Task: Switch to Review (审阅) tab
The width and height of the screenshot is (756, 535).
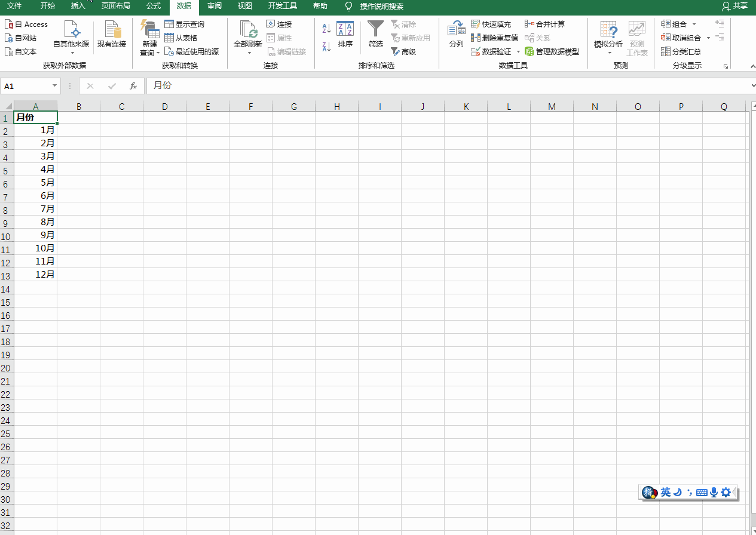Action: 215,6
